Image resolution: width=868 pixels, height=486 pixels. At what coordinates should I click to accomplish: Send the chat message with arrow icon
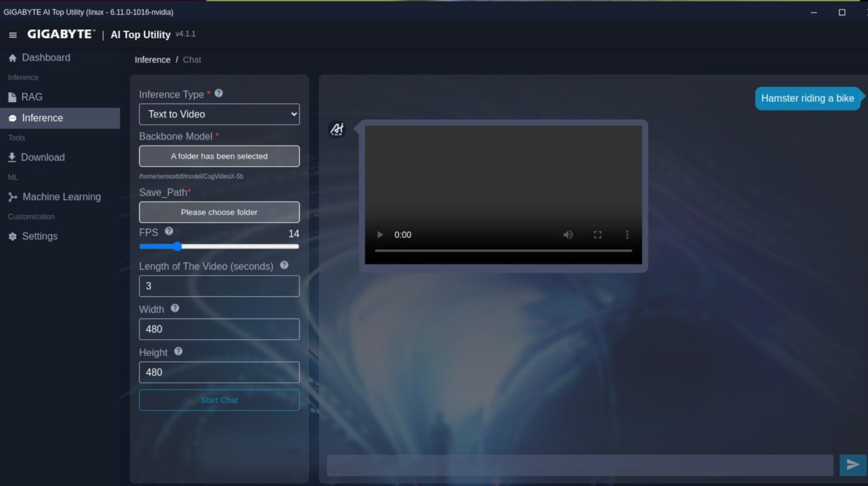point(852,464)
